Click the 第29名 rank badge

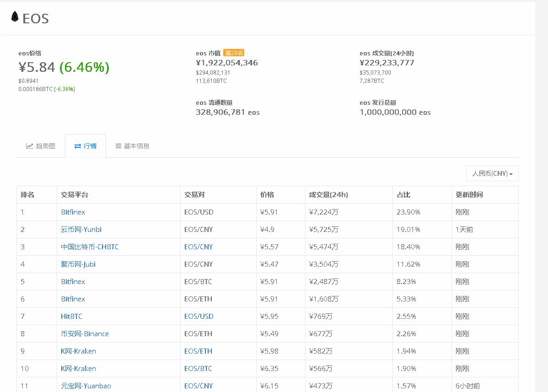234,53
